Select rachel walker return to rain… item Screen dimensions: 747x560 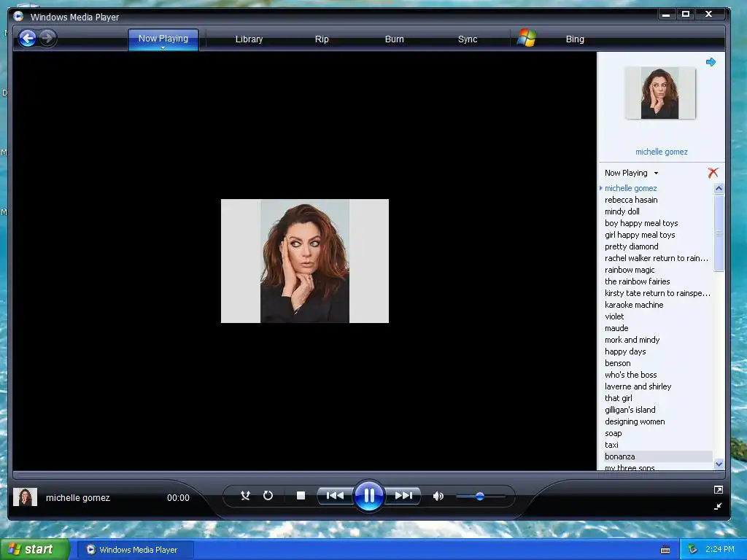(x=656, y=258)
